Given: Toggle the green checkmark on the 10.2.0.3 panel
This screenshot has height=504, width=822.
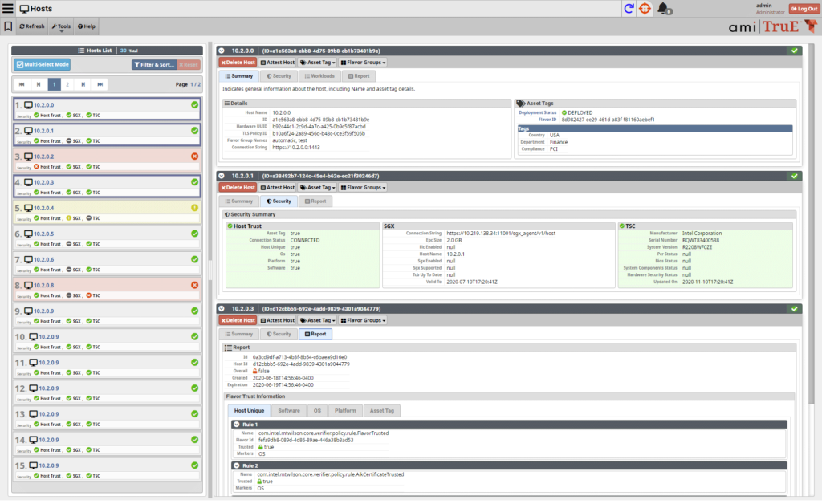Looking at the screenshot, I should pos(794,309).
